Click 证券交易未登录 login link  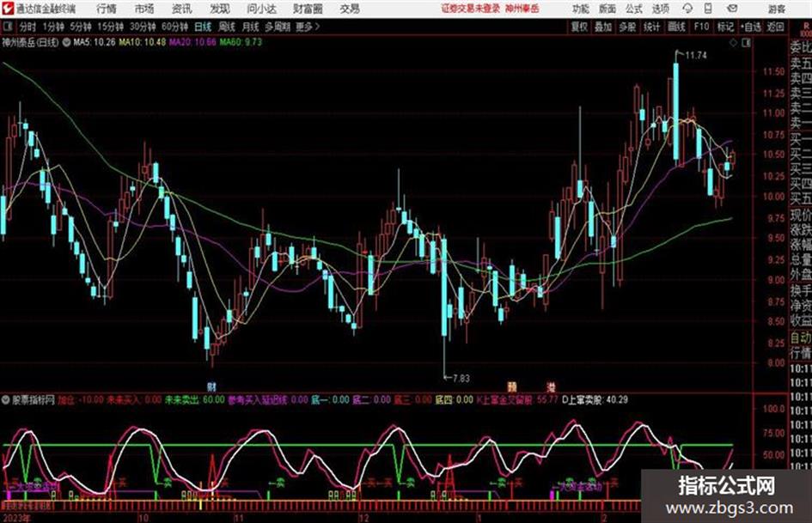(471, 9)
